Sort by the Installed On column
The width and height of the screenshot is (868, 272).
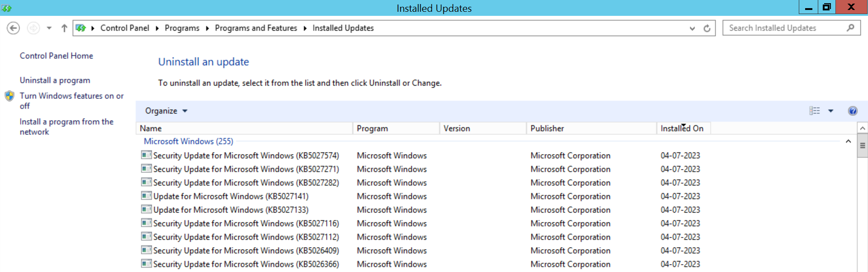click(682, 129)
